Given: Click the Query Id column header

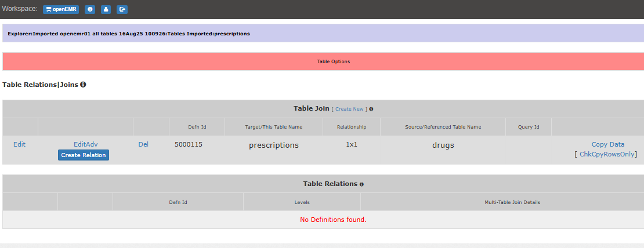Looking at the screenshot, I should [529, 127].
